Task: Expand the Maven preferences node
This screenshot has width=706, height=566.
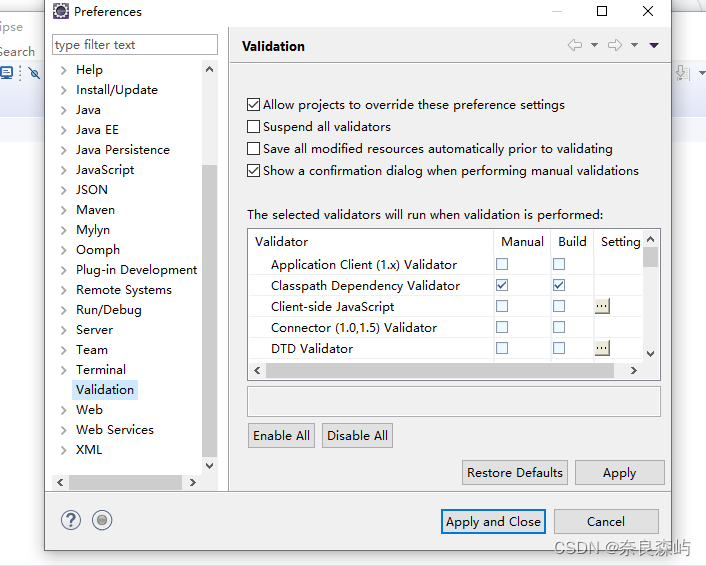Action: [64, 210]
